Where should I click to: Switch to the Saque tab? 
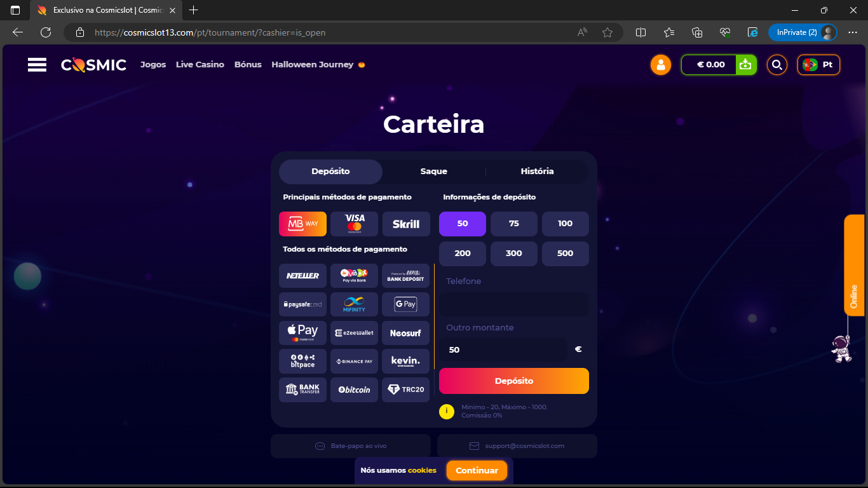[434, 172]
